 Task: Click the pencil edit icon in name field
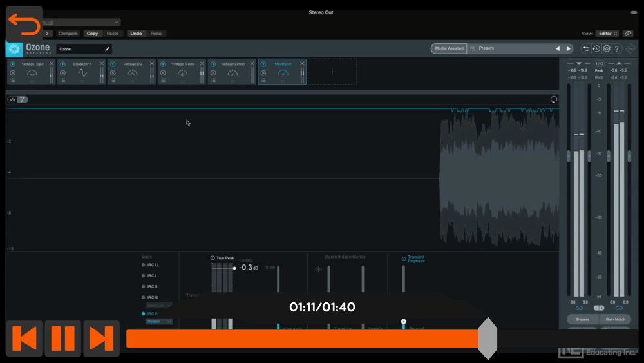[107, 49]
